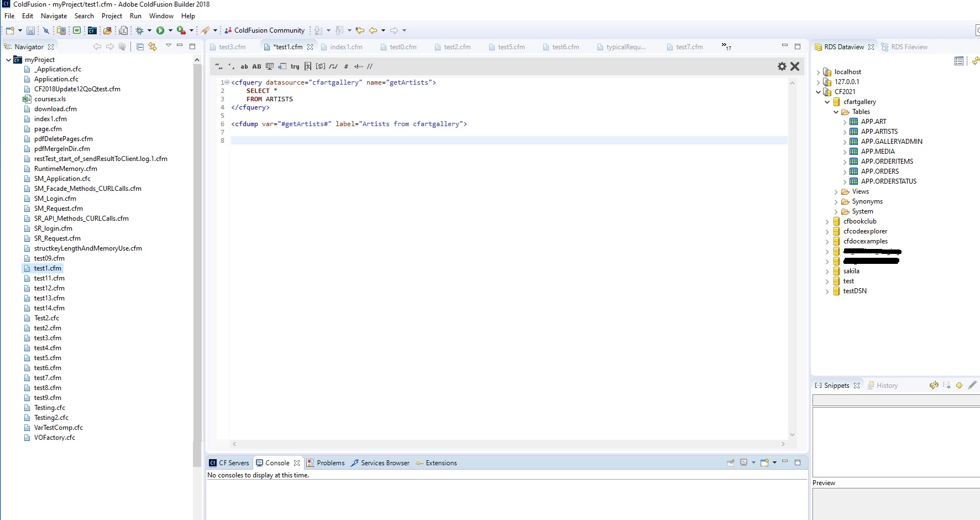Screen dimensions: 980x520
Task: Select test1.cfm in the Navigator tree
Action: (48, 268)
